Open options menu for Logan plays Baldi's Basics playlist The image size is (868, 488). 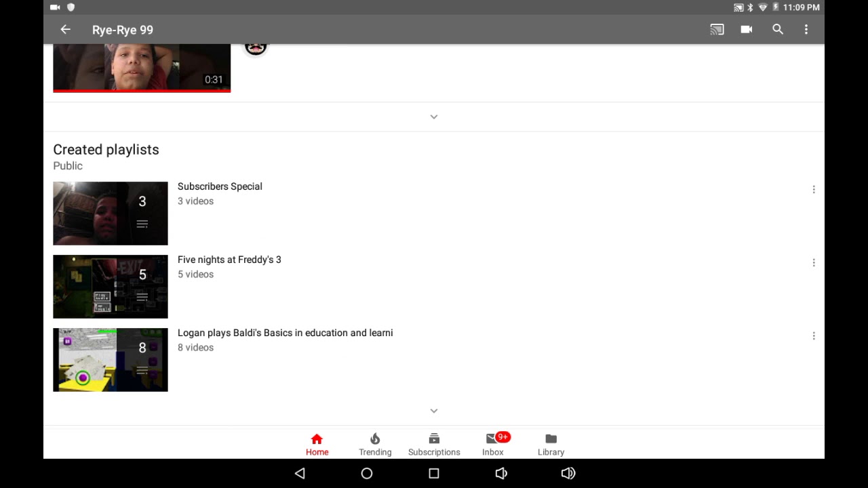point(814,336)
